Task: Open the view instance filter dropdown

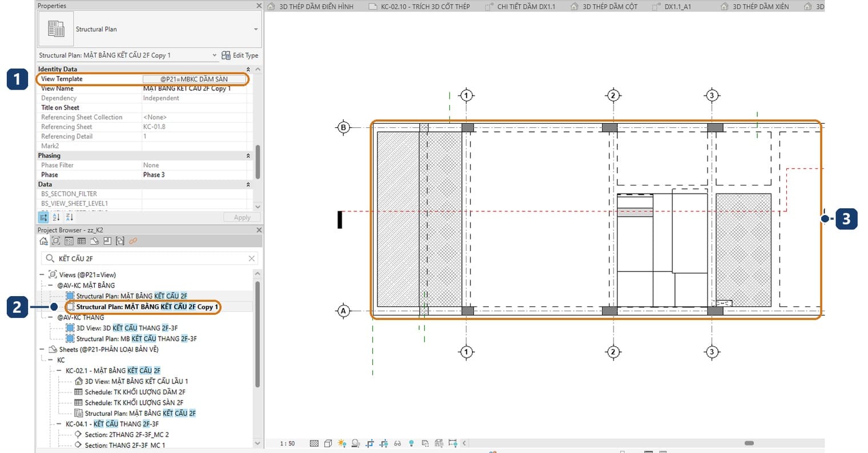Action: tap(215, 55)
